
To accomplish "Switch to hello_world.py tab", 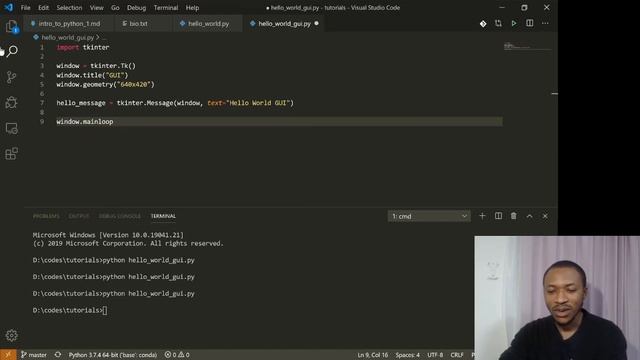I will pos(208,24).
